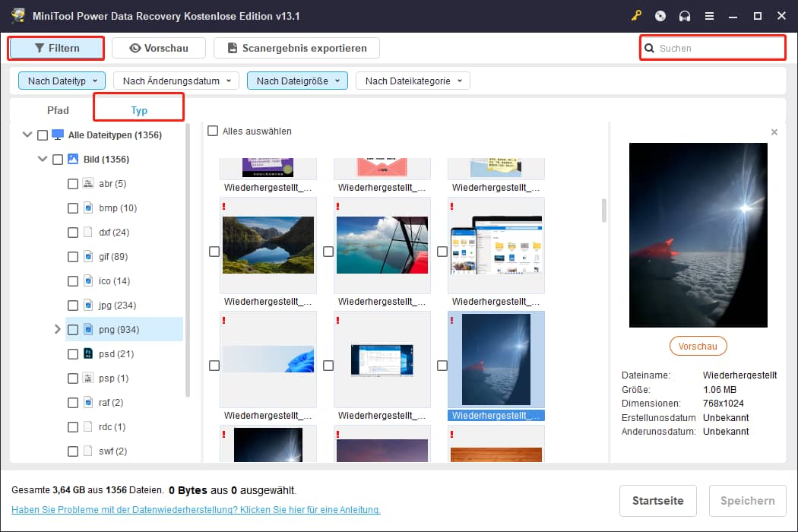798x532 pixels.
Task: Open the data recovery help guide link
Action: (x=196, y=510)
